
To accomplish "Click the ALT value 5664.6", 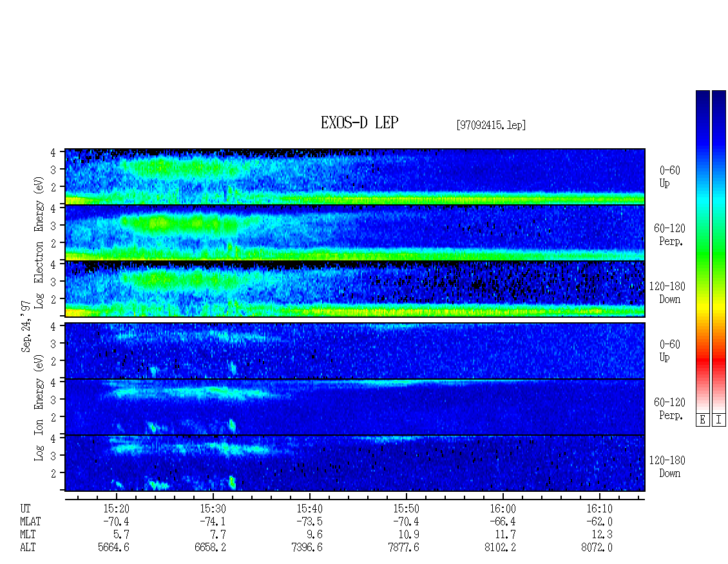I will click(x=114, y=548).
